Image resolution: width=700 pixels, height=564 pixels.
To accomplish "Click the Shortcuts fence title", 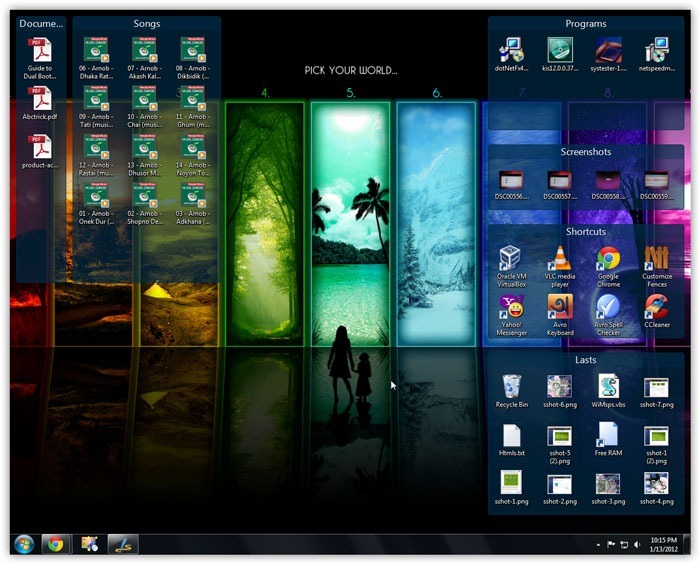I will (586, 231).
